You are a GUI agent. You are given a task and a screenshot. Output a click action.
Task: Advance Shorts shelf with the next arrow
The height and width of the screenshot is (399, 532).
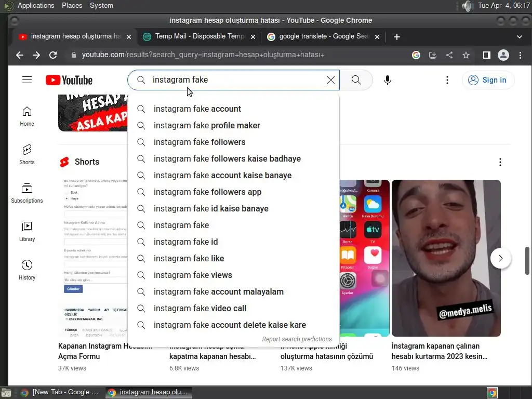coord(500,258)
